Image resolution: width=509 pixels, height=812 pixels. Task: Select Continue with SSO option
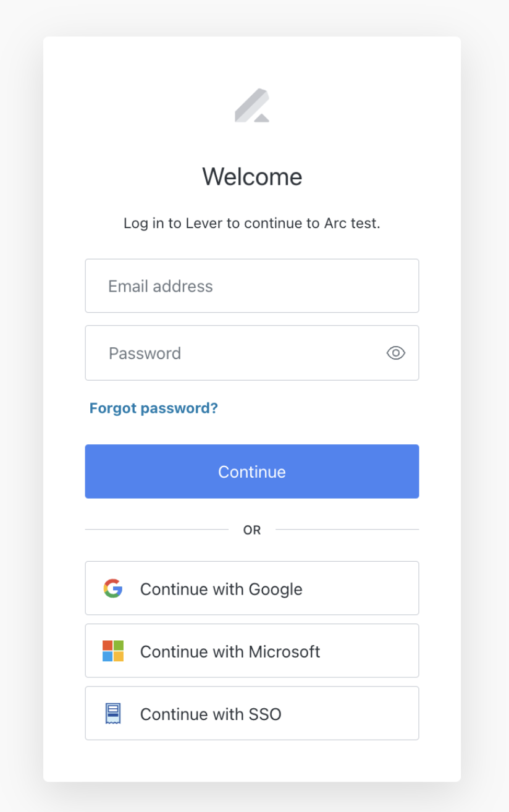[x=252, y=713]
